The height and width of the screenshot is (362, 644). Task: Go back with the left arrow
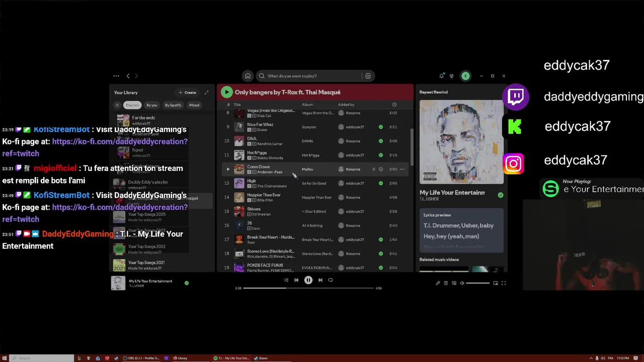click(x=128, y=76)
